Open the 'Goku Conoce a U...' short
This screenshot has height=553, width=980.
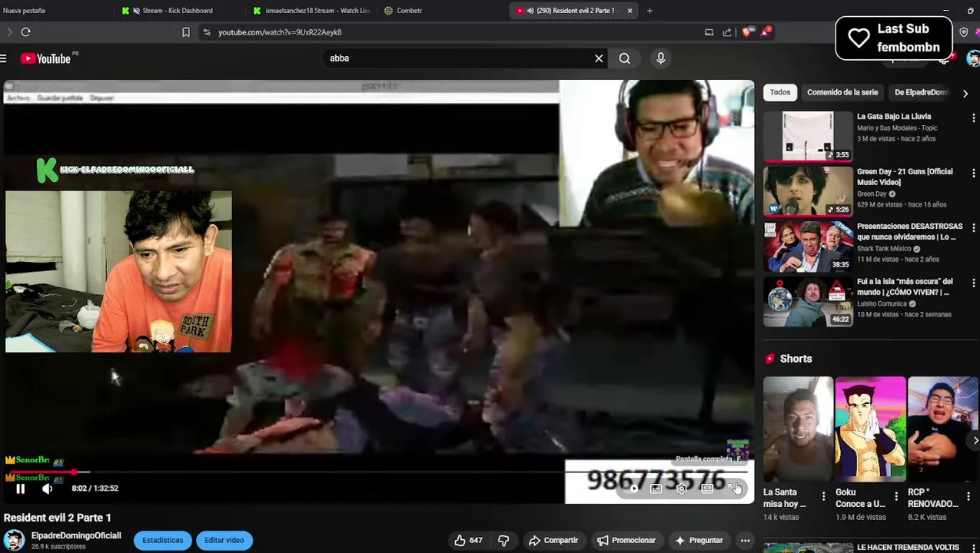870,429
